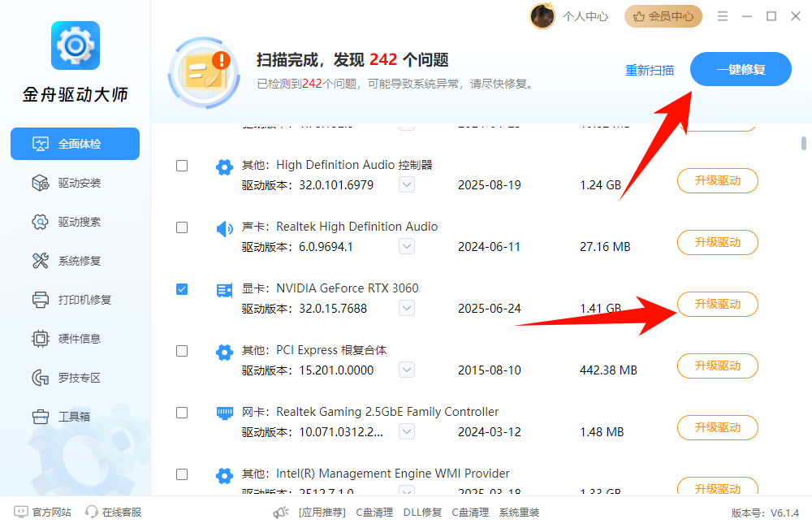This screenshot has height=528, width=812.
Task: Click the 在线客服 headset icon
Action: 92,512
